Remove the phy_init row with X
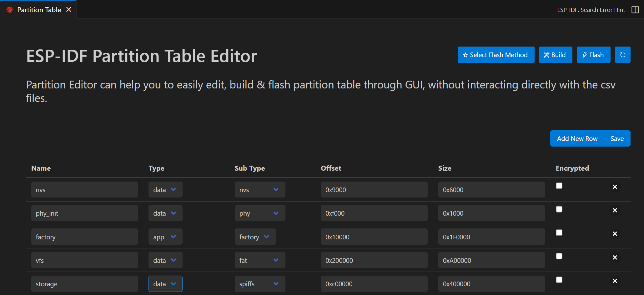Image resolution: width=644 pixels, height=295 pixels. [615, 210]
